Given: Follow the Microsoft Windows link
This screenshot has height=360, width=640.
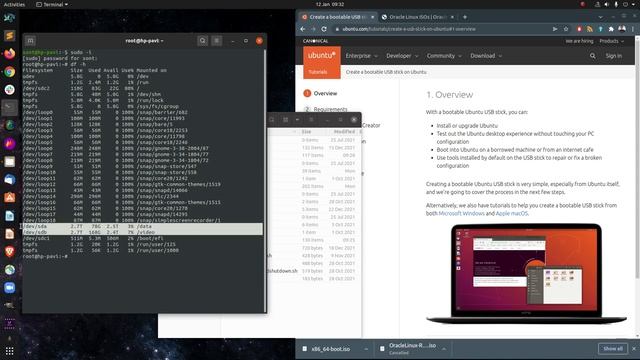Looking at the screenshot, I should click(461, 213).
